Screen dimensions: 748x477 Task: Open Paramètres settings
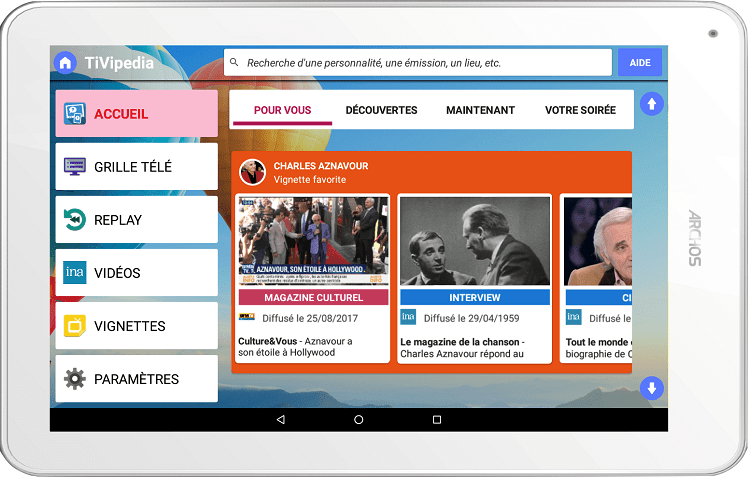coord(136,379)
